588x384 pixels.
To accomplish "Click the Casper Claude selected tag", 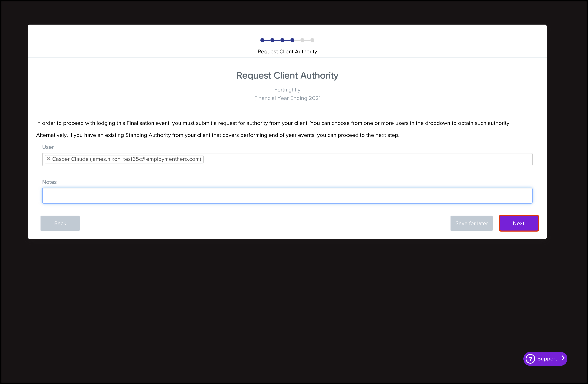I will (126, 159).
